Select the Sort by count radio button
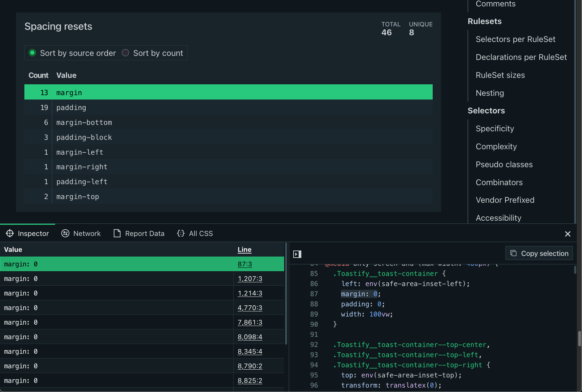582x392 pixels. point(125,53)
